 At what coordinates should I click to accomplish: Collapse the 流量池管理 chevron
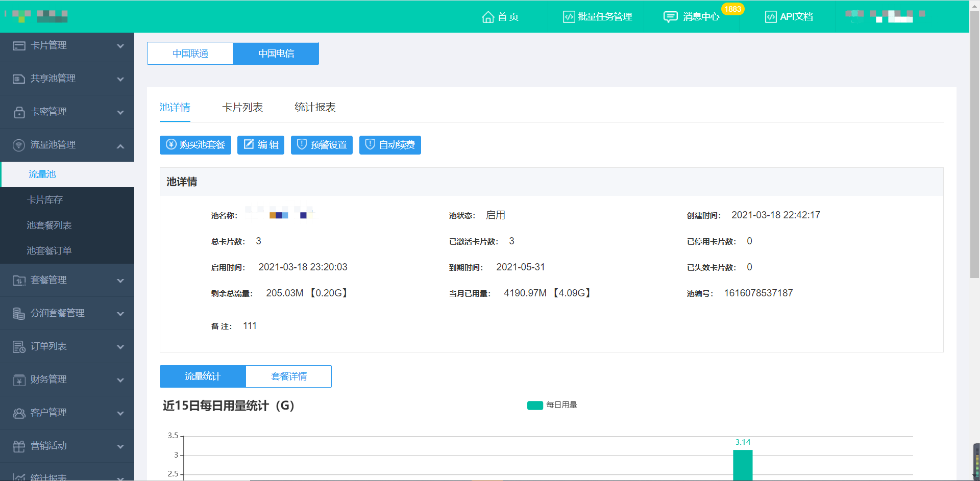(120, 146)
